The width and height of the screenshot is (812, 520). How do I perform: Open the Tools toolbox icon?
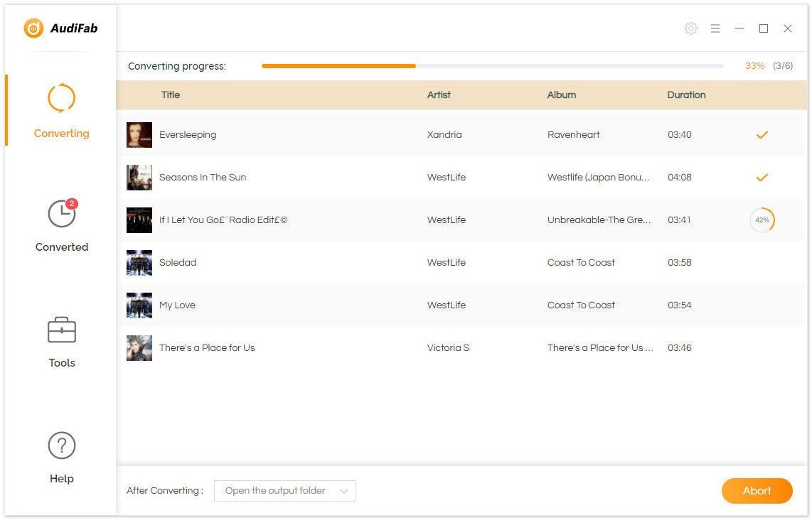tap(62, 330)
